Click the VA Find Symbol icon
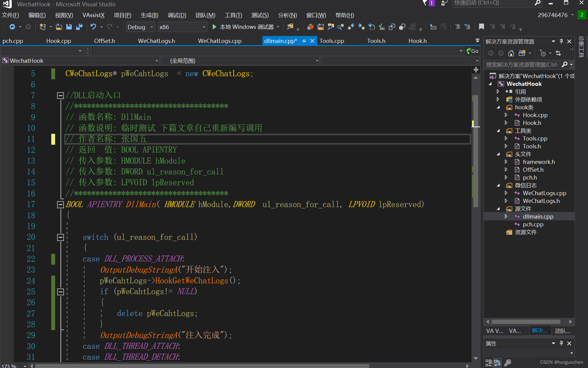 331,27
